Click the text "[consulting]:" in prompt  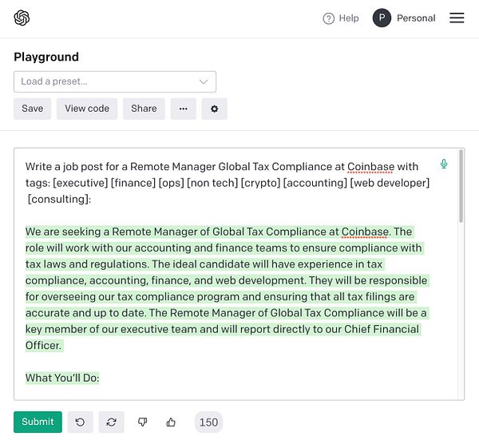[59, 200]
